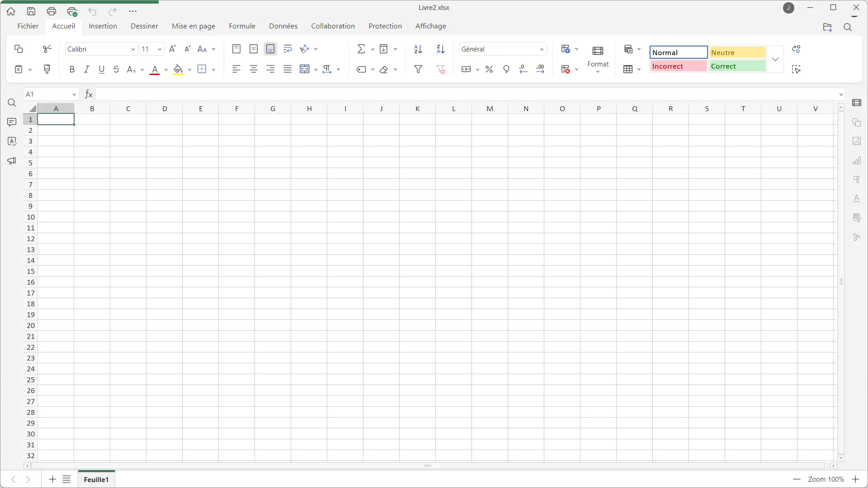Open the Général number format dropdown
This screenshot has width=868, height=488.
(x=542, y=49)
